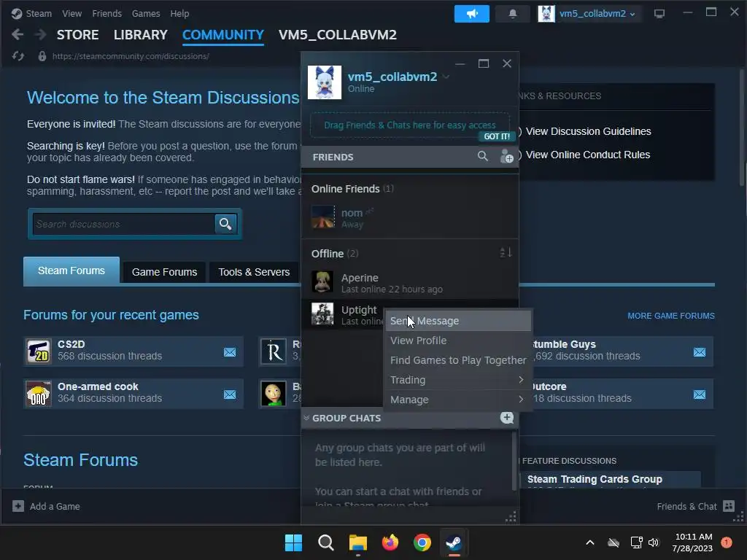Reload the page with refresh icon
The width and height of the screenshot is (747, 560).
tap(18, 56)
